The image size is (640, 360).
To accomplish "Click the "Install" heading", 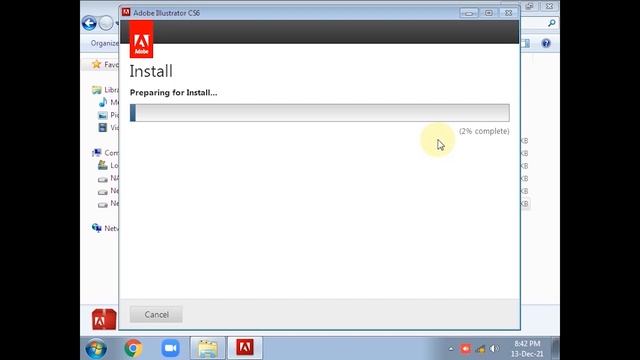I will [x=151, y=71].
